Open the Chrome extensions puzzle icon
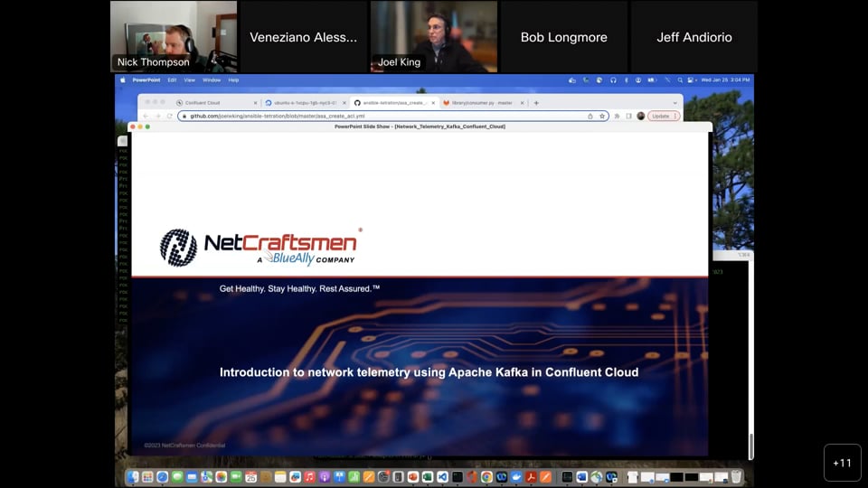The image size is (868, 488). pos(617,117)
